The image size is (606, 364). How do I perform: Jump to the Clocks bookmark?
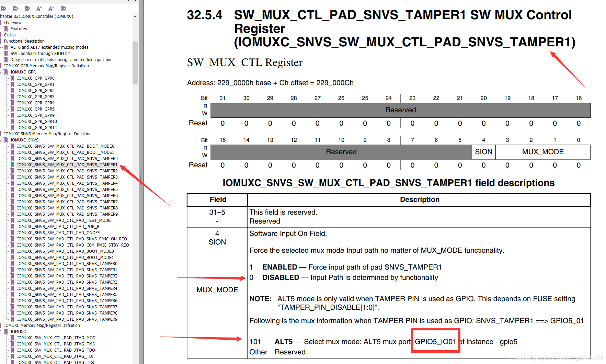[x=10, y=35]
